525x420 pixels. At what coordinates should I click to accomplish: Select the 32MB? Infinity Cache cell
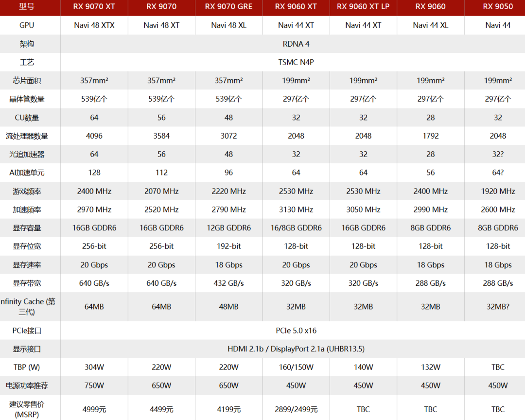tap(498, 307)
